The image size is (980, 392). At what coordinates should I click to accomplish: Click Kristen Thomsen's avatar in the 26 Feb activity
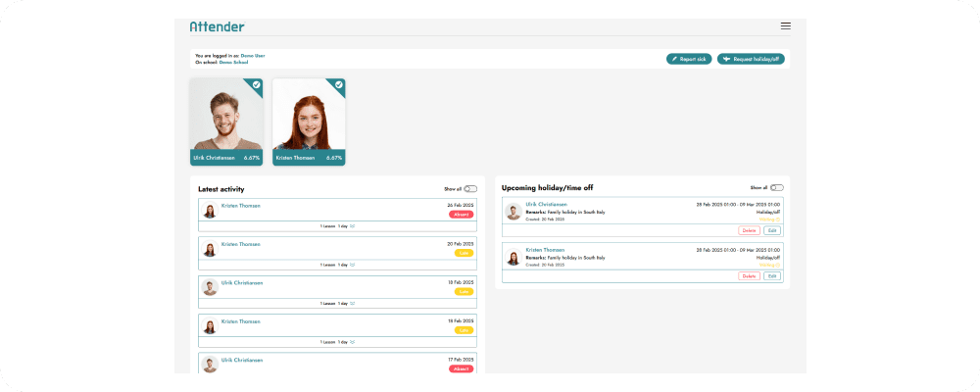click(x=210, y=210)
